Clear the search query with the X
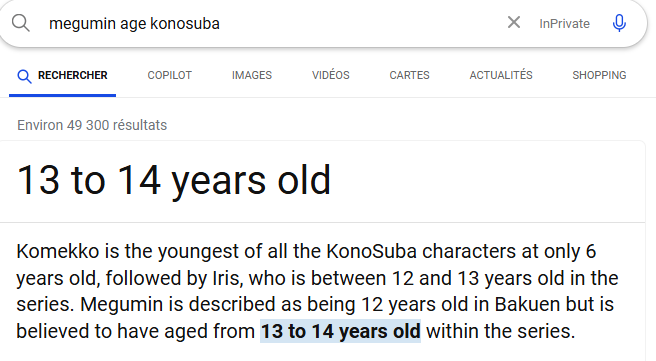Viewport: 656px width, 361px height. pos(514,22)
